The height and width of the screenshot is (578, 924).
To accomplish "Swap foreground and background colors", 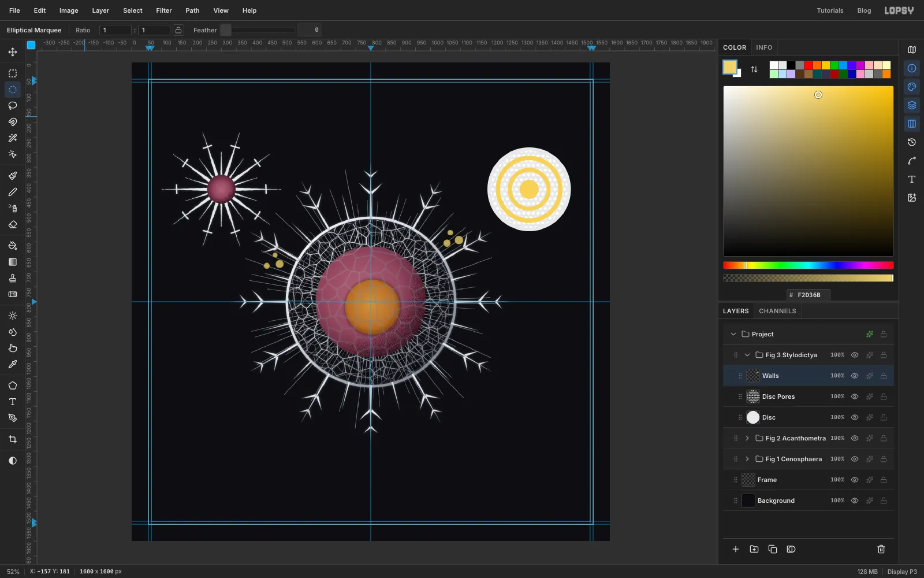I will click(x=754, y=69).
